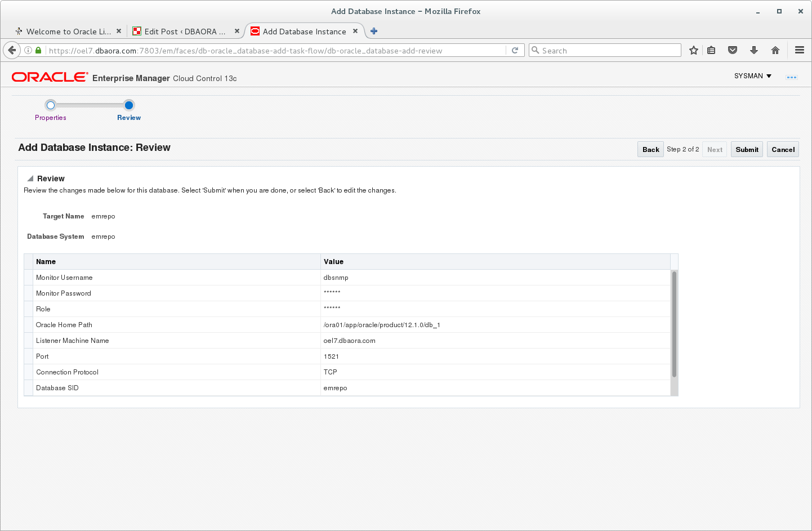The width and height of the screenshot is (812, 531).
Task: Open the SYSMAN user dropdown menu
Action: [x=753, y=76]
